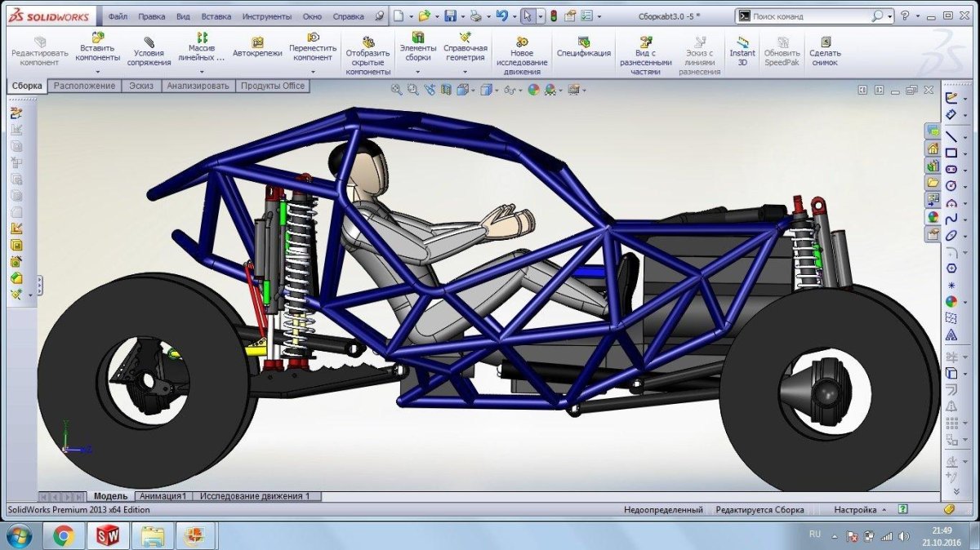Switch to the Анализировать tab
Screen dimensions: 980x550
(198, 85)
